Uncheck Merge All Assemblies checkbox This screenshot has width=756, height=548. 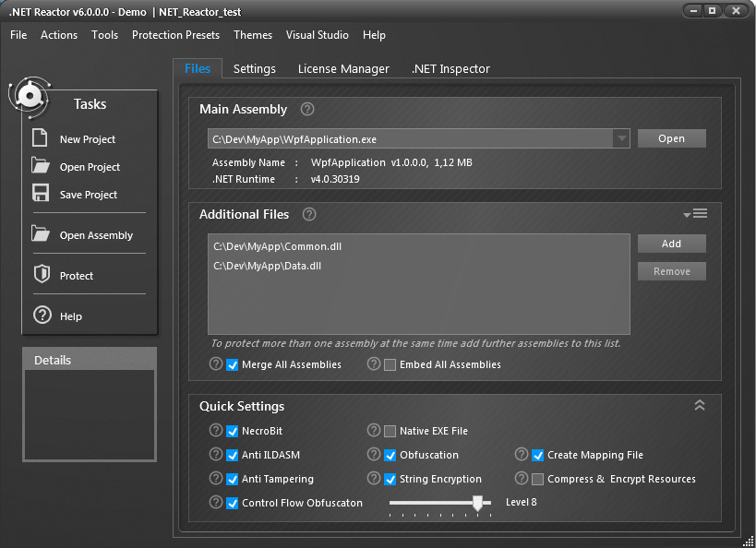(x=233, y=364)
